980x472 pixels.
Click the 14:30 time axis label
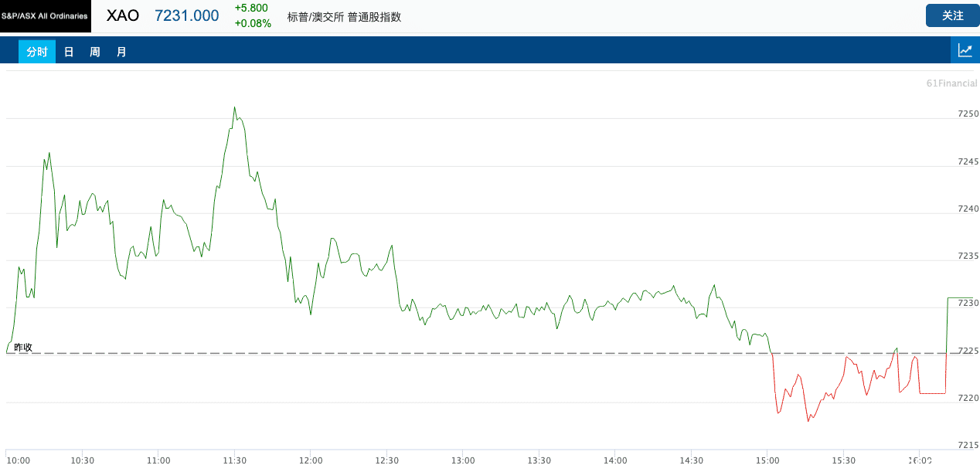tap(691, 460)
